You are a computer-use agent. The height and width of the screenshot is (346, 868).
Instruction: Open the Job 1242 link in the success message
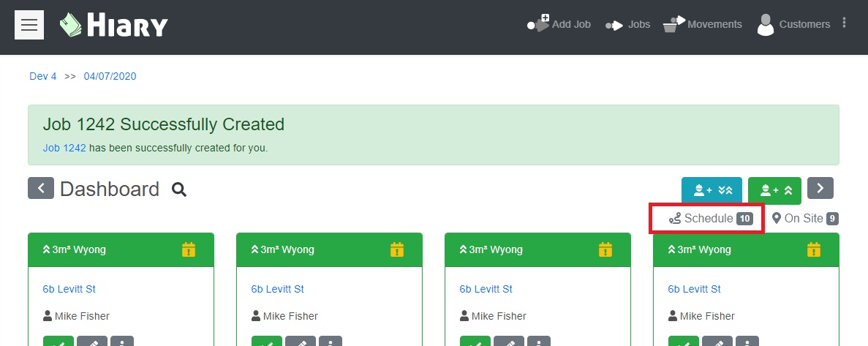(x=64, y=148)
